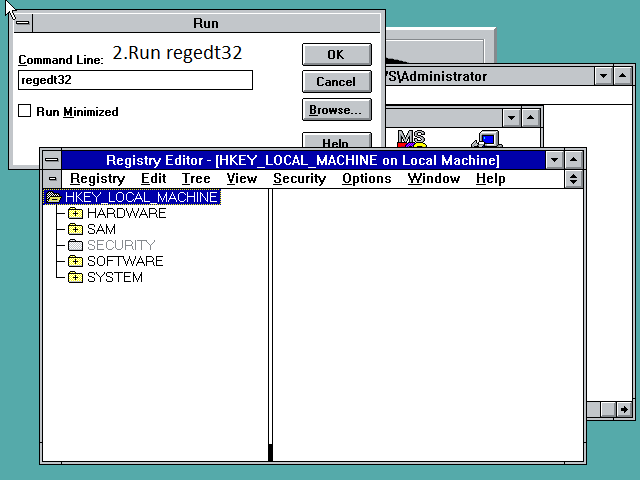Viewport: 640px width, 480px height.
Task: Toggle the Run Minimized checkbox
Action: [x=24, y=111]
